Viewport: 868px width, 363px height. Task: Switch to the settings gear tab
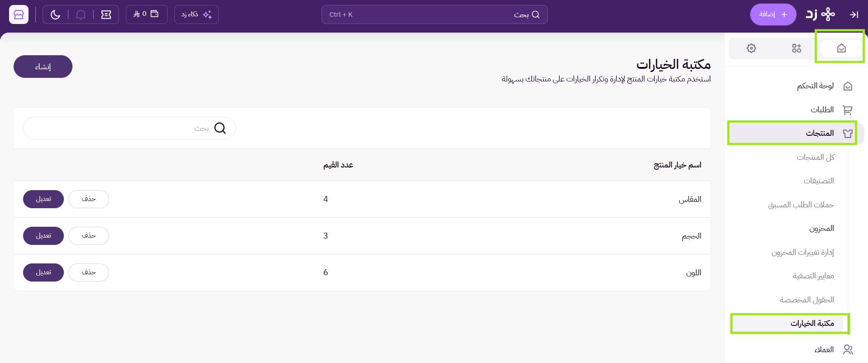751,48
